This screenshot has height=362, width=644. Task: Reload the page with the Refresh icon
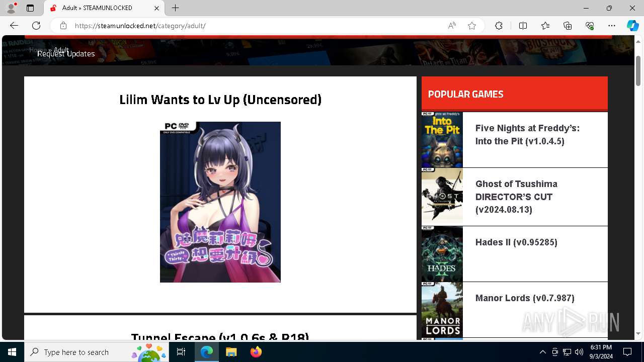coord(36,26)
